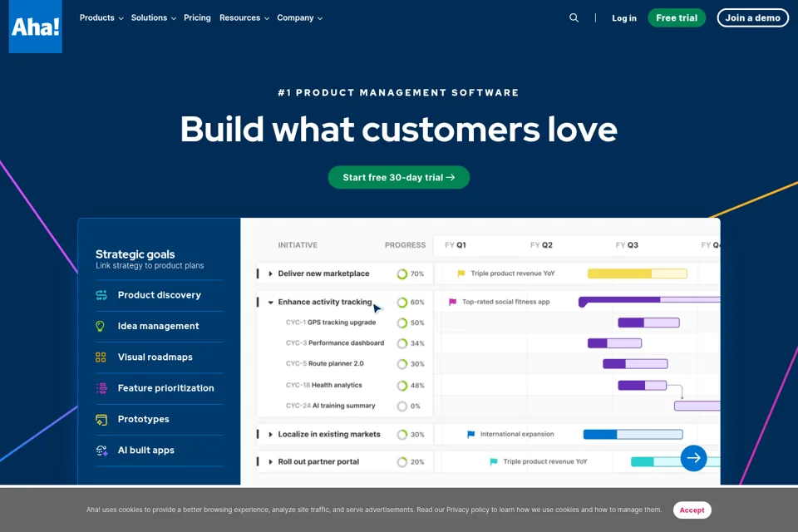Click the Idea management lightbulb icon

click(x=101, y=327)
